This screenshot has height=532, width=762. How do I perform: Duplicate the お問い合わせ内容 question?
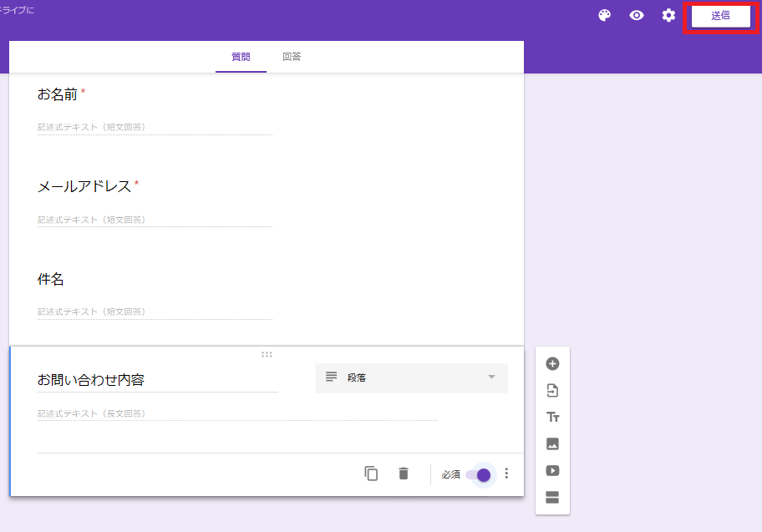(371, 473)
